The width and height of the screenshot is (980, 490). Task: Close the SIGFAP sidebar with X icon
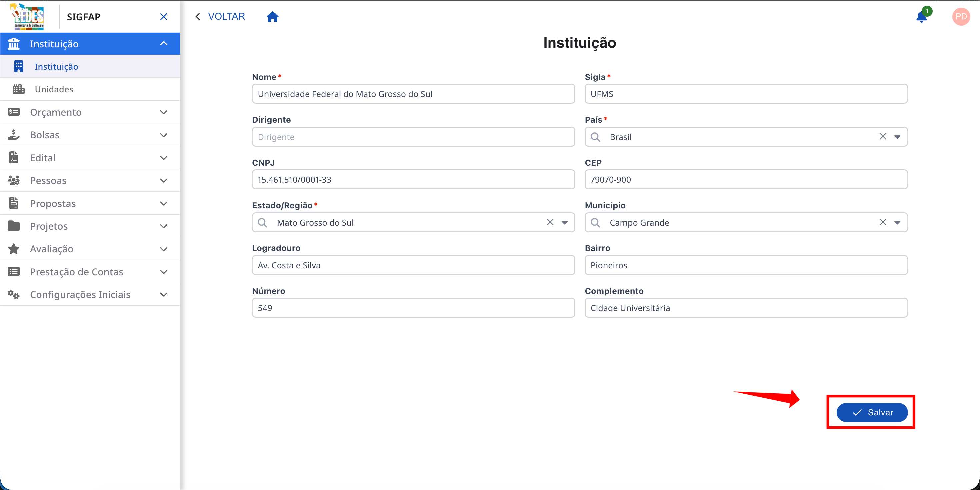click(x=164, y=17)
